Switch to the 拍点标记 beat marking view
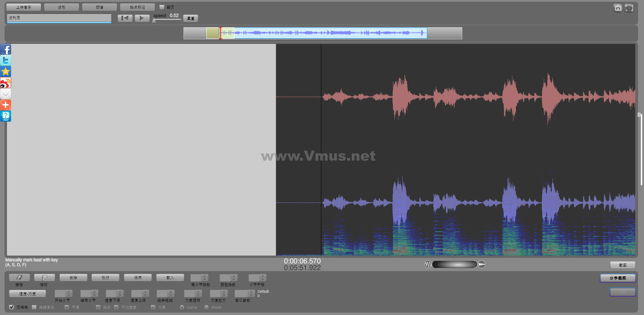Image resolution: width=644 pixels, height=315 pixels. pos(138,7)
